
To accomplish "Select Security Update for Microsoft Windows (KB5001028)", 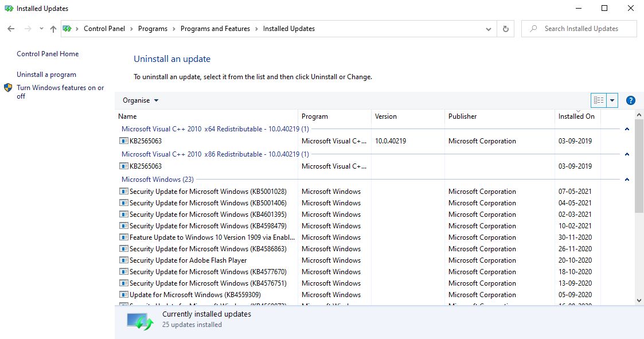I will [x=208, y=192].
